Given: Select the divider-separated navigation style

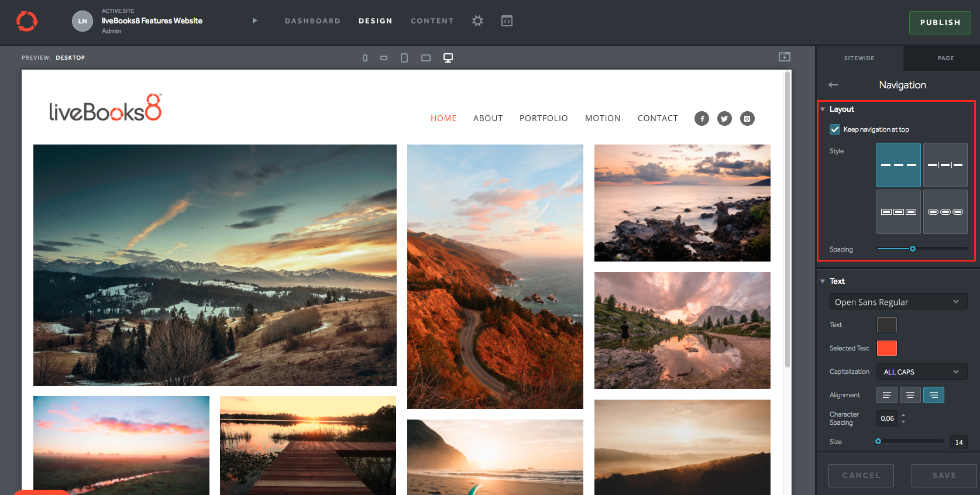Looking at the screenshot, I should tap(945, 165).
